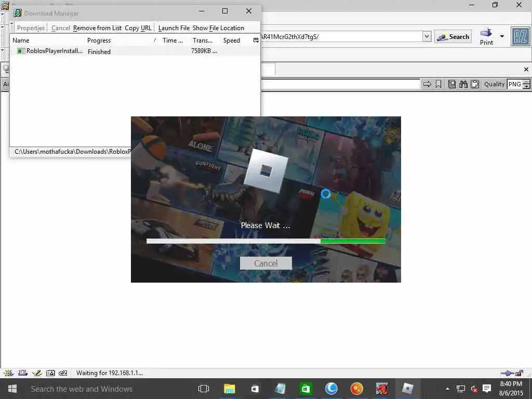Click the 8:40 PM clock in taskbar
Screen dimensions: 532x399
coord(511,384)
